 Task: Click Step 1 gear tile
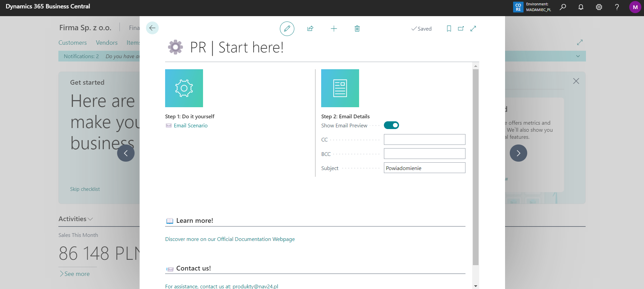coord(184,88)
